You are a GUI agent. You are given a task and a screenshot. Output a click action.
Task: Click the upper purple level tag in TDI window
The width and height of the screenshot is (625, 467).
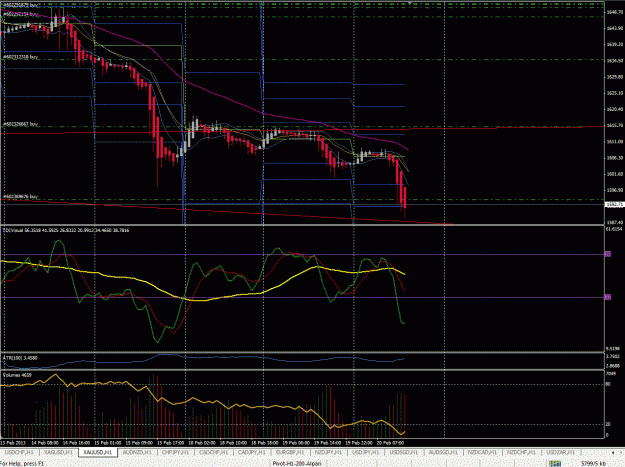(x=608, y=254)
